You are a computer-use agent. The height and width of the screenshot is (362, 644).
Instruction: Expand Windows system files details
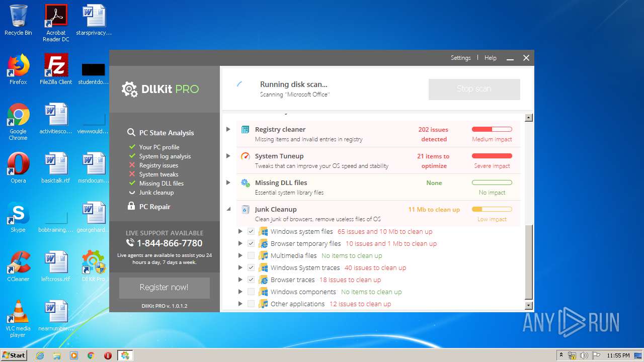pos(240,232)
